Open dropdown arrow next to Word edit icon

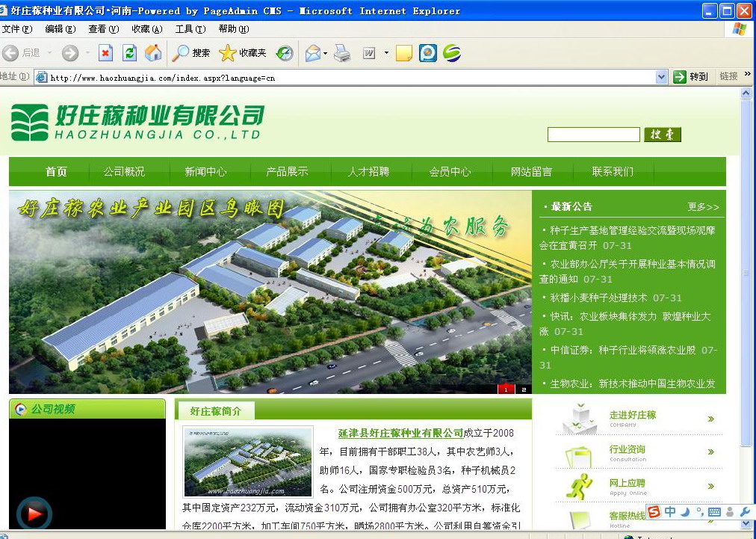coord(386,53)
